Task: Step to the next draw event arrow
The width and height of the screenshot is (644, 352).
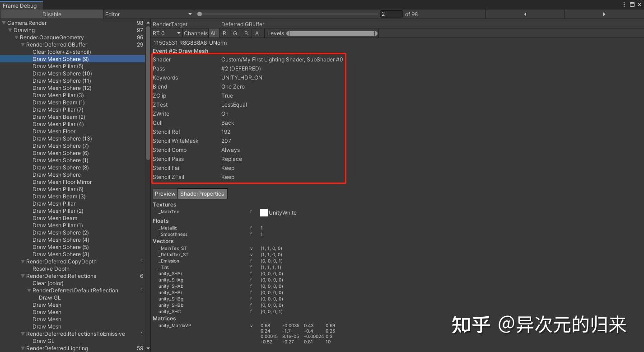Action: pos(604,14)
